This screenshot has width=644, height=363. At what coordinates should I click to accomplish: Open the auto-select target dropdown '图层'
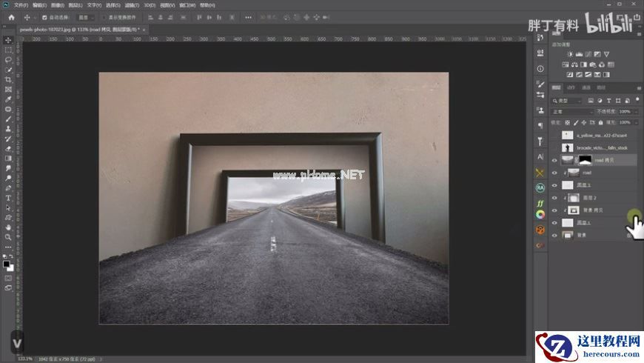(x=86, y=18)
